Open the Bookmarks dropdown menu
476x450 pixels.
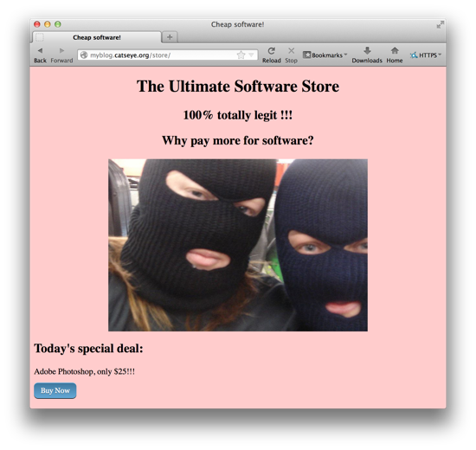coord(325,55)
